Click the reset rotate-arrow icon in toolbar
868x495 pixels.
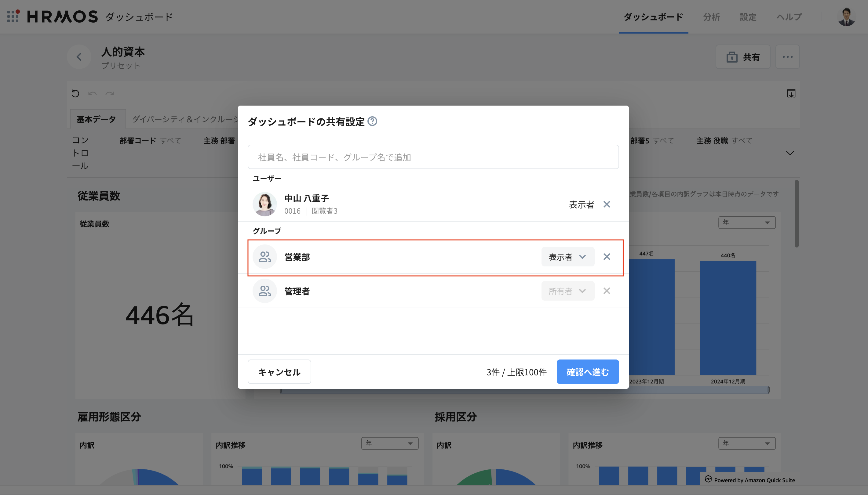tap(75, 93)
